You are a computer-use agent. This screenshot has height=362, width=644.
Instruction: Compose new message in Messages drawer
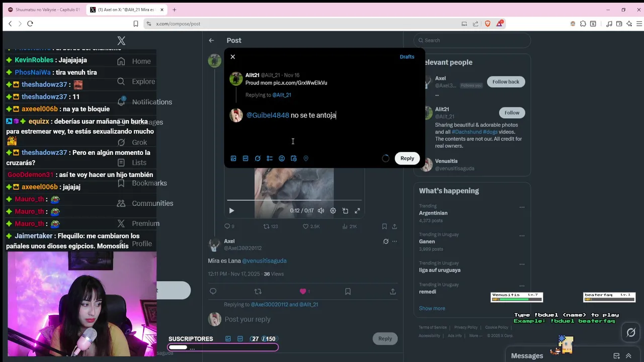coord(616,355)
